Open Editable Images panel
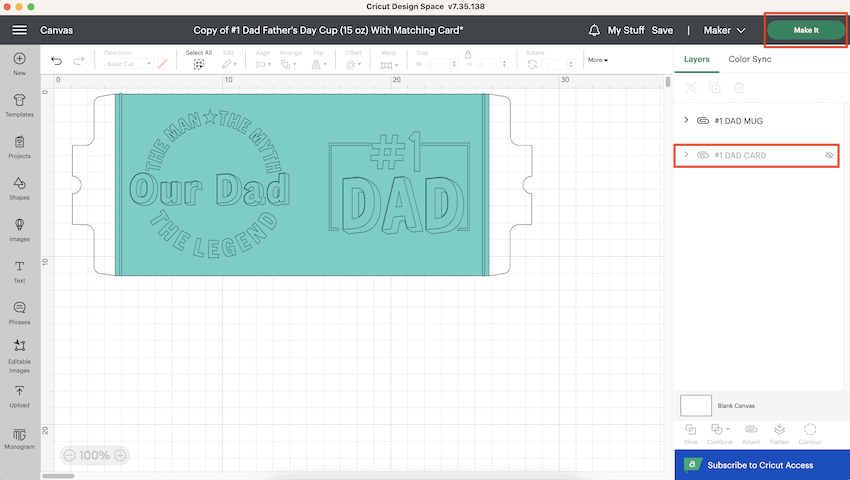Screen dimensions: 850x480 point(20,356)
